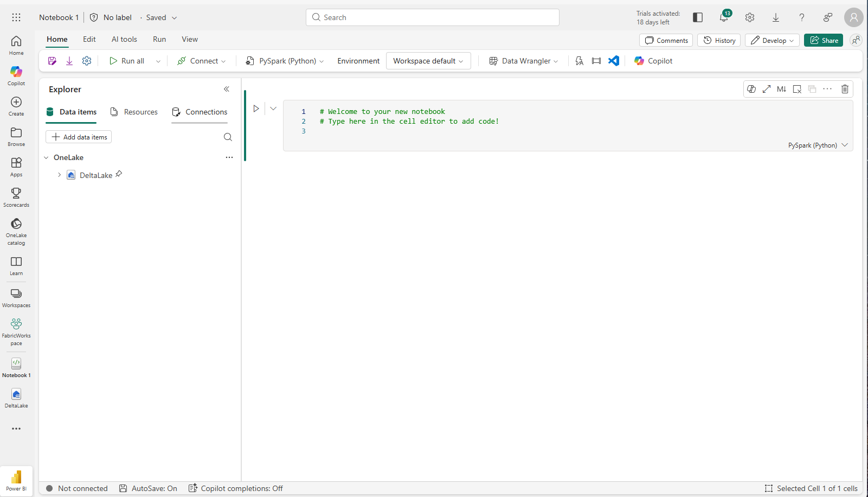The width and height of the screenshot is (868, 497).
Task: Convert cell to Markdown
Action: pos(781,89)
